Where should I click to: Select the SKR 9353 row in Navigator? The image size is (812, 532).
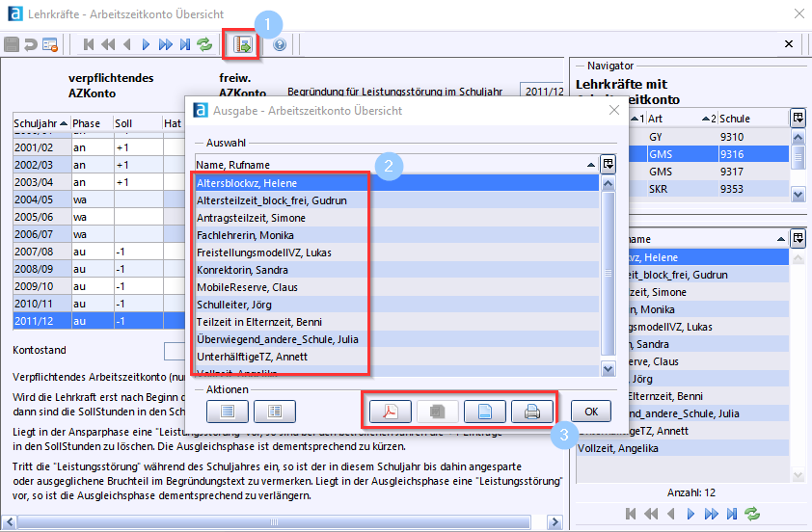(709, 189)
